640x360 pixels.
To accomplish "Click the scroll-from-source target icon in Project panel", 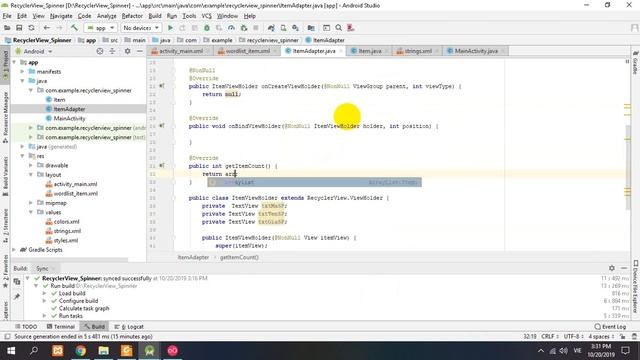I will (x=100, y=51).
